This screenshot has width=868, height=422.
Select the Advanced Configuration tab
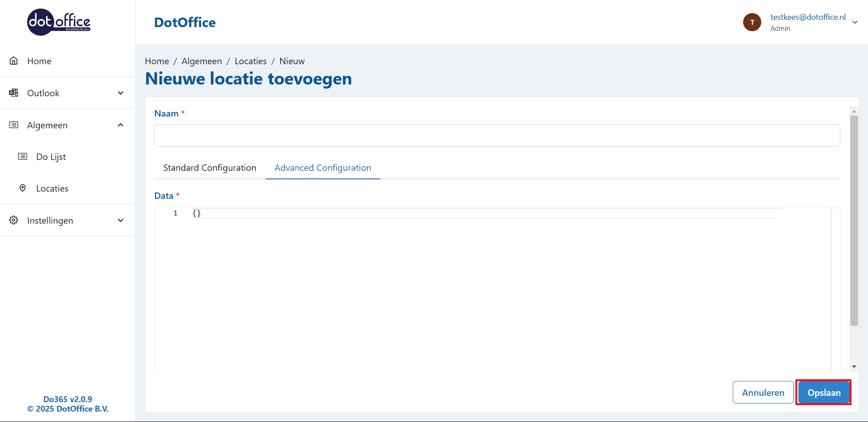tap(323, 168)
